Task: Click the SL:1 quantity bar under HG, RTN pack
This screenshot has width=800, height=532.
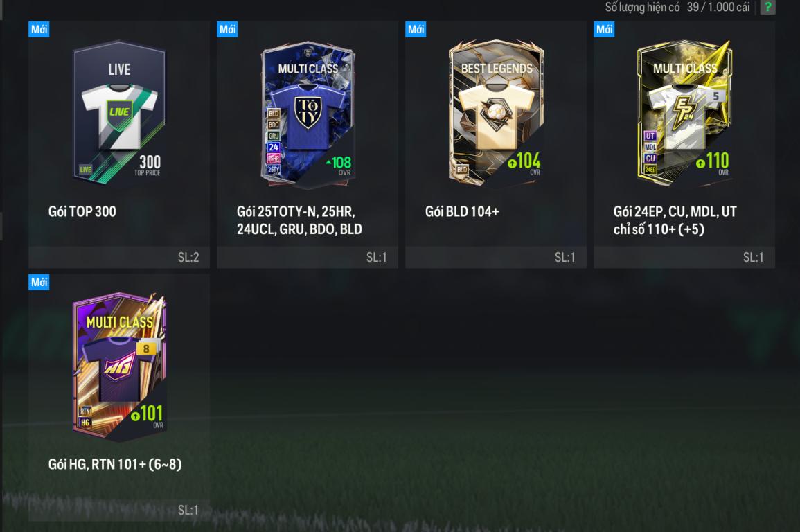Action: [119, 510]
